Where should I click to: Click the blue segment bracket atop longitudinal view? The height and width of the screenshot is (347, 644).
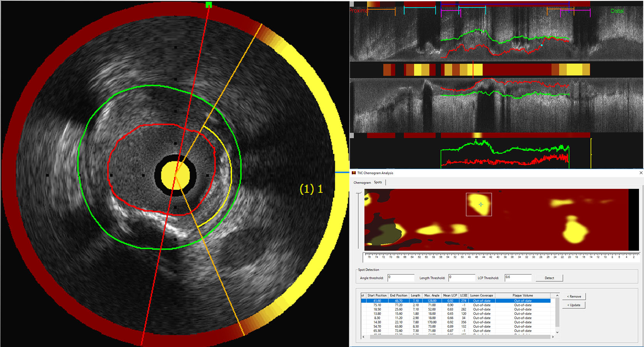(x=505, y=4)
